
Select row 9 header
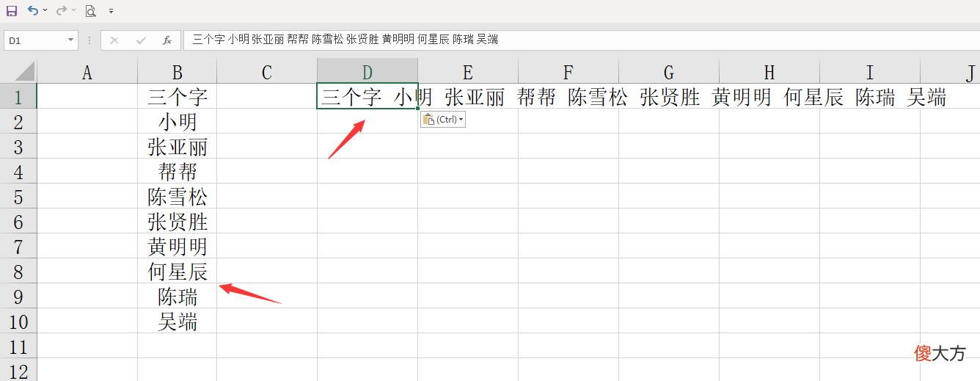pyautogui.click(x=18, y=296)
